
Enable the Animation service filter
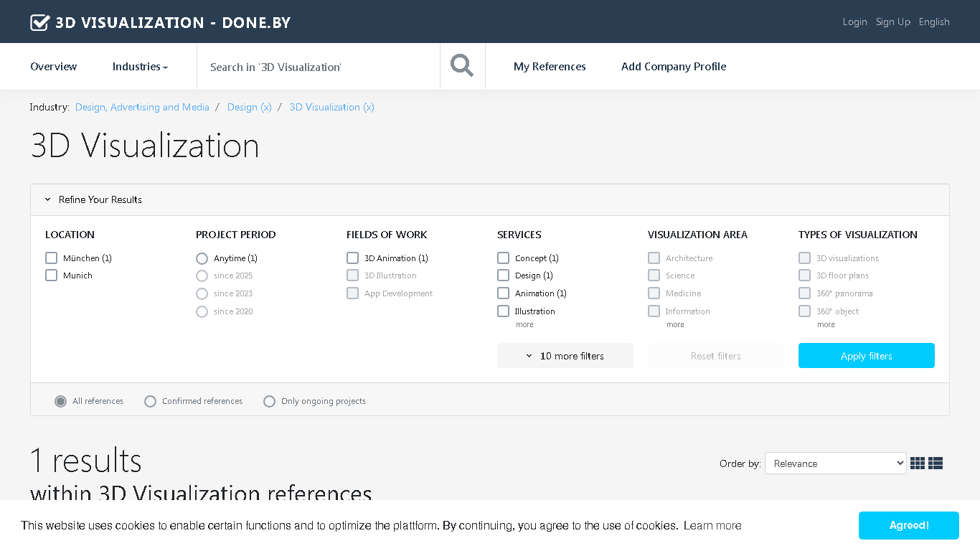[x=503, y=293]
